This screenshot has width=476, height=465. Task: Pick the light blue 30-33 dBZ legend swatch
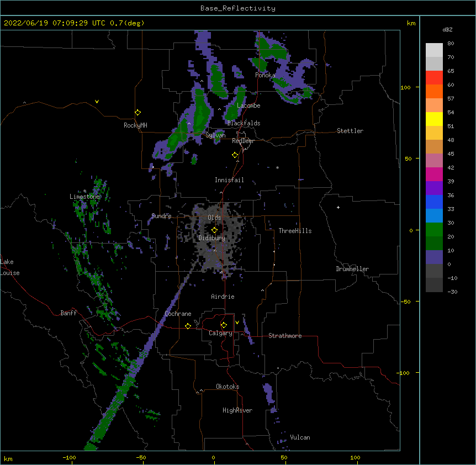pyautogui.click(x=434, y=216)
